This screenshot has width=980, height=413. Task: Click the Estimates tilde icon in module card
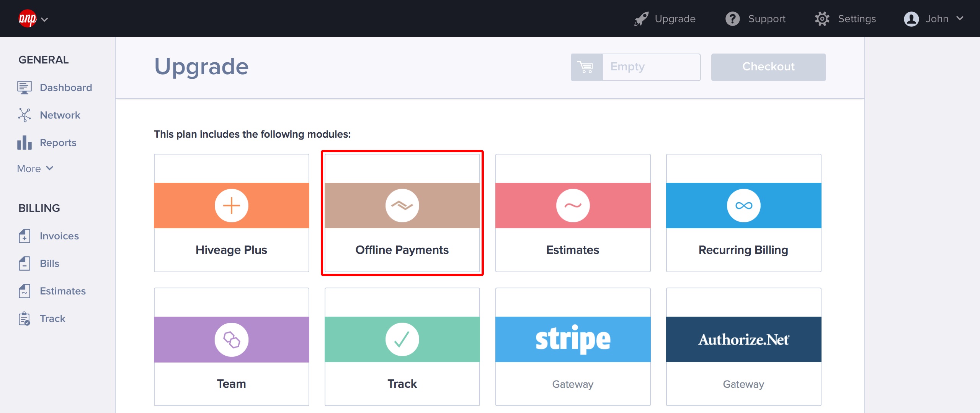click(573, 206)
